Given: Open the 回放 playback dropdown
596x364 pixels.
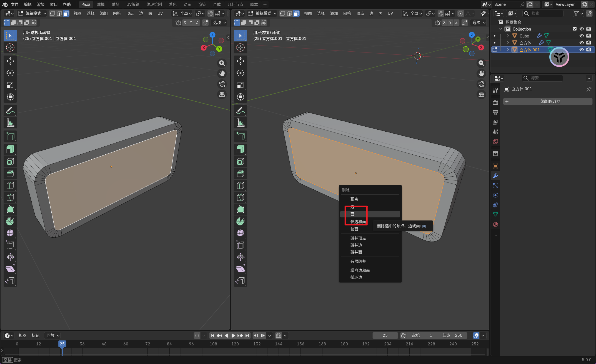Looking at the screenshot, I should [x=53, y=335].
